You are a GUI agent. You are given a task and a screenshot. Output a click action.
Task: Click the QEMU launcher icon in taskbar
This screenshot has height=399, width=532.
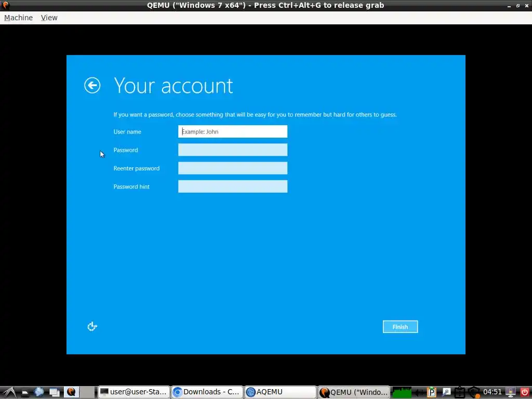pyautogui.click(x=71, y=392)
